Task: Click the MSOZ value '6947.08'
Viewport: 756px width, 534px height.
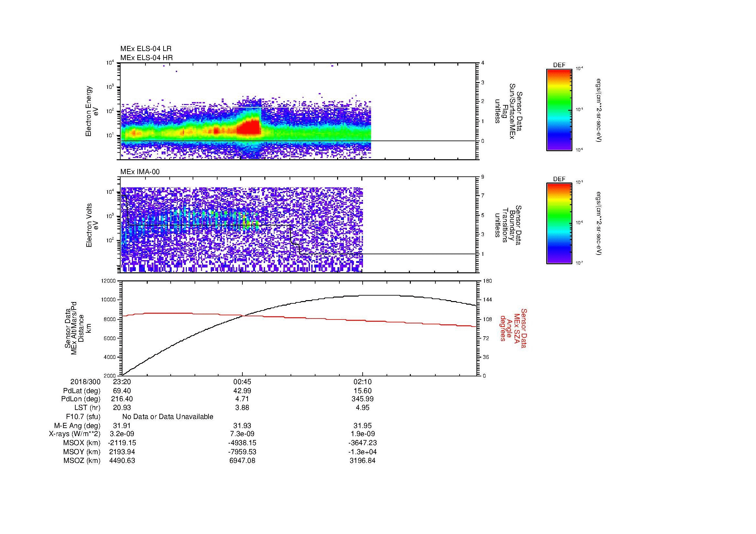Action: 242,461
